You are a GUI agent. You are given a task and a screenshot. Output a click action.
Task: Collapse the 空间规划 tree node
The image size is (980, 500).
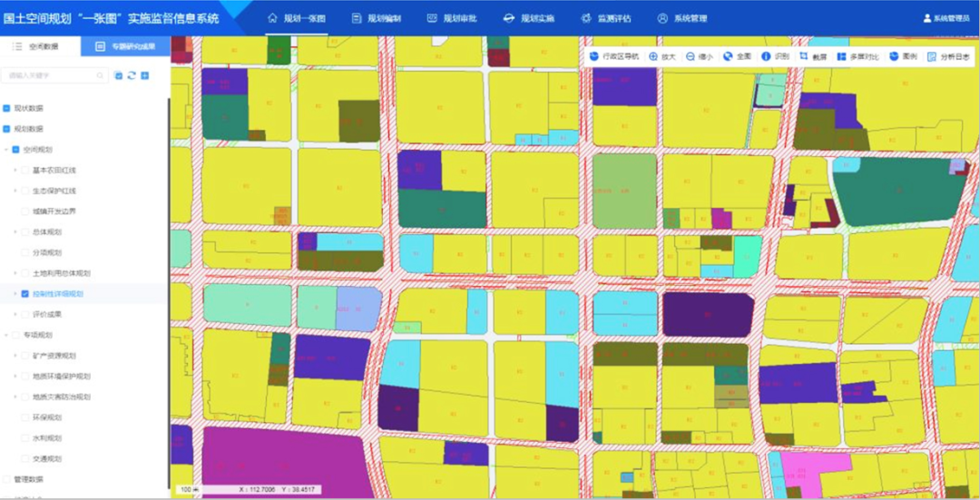coord(5,150)
